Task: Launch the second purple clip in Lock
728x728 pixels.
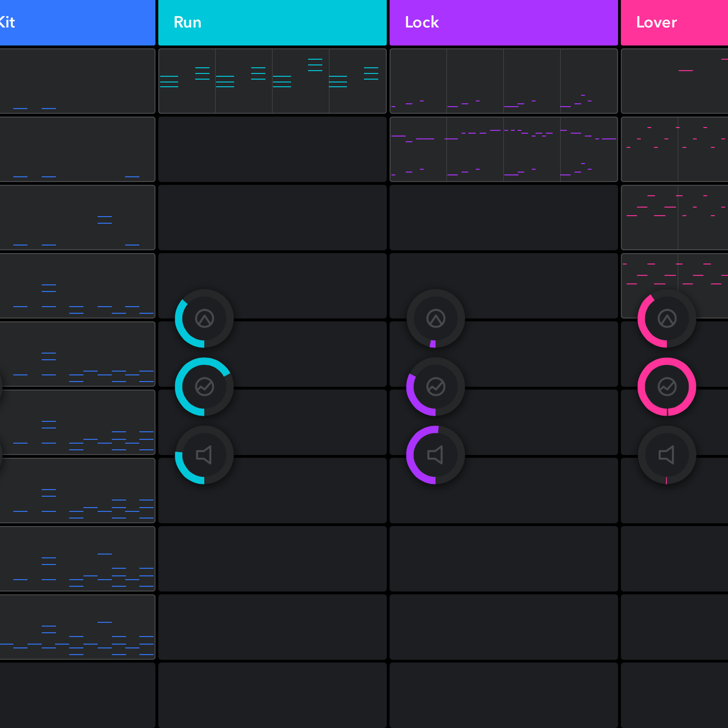Action: (504, 149)
